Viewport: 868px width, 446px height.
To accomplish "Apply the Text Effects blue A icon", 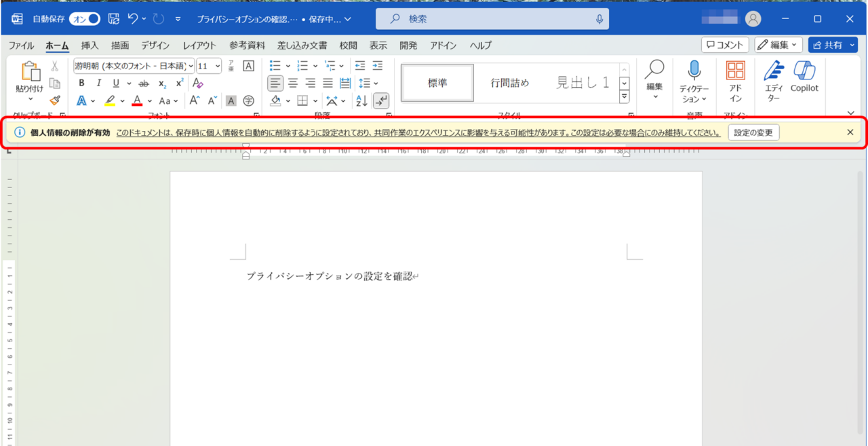I will click(x=81, y=100).
